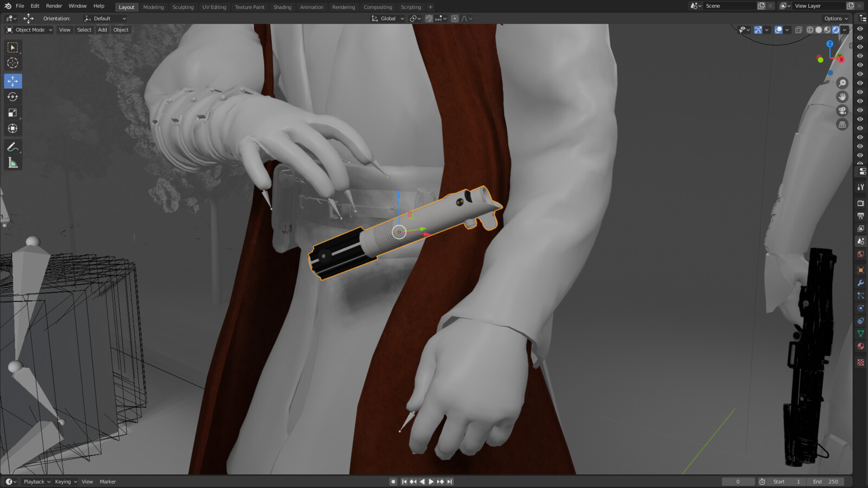Image resolution: width=868 pixels, height=488 pixels.
Task: Open the viewport shading options arrow
Action: pyautogui.click(x=845, y=30)
